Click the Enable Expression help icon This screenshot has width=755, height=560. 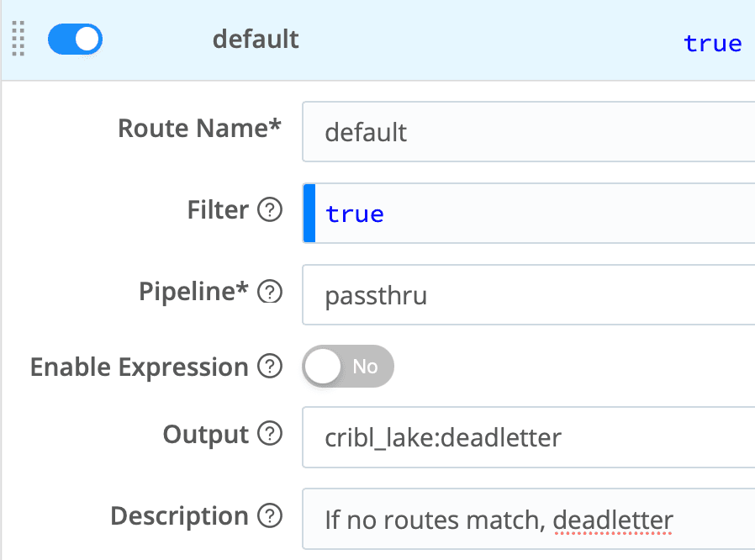point(269,367)
